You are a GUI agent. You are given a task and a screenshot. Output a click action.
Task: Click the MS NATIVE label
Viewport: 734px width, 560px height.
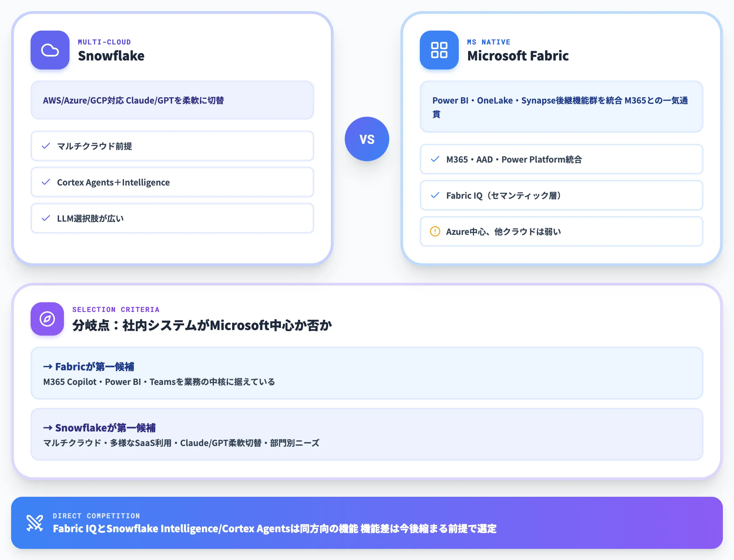(489, 42)
